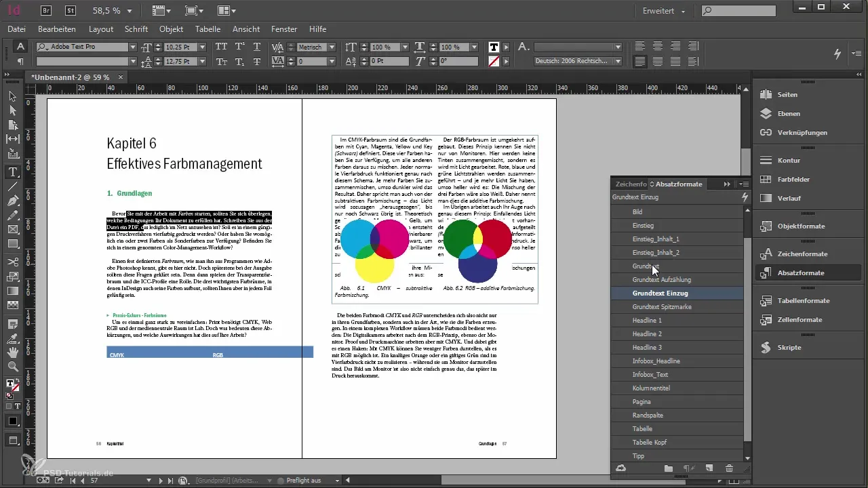Select the Rectangle Frame tool
The height and width of the screenshot is (488, 868).
pyautogui.click(x=12, y=229)
